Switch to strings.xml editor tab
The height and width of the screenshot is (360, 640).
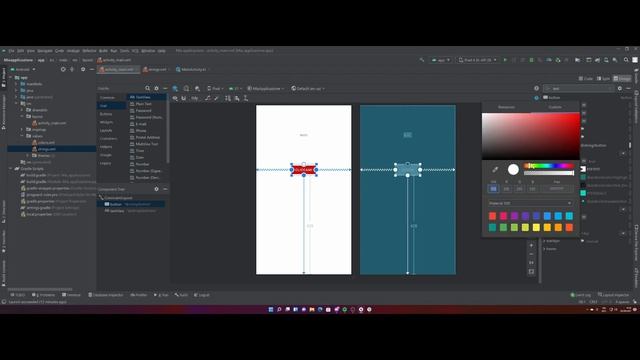point(155,69)
